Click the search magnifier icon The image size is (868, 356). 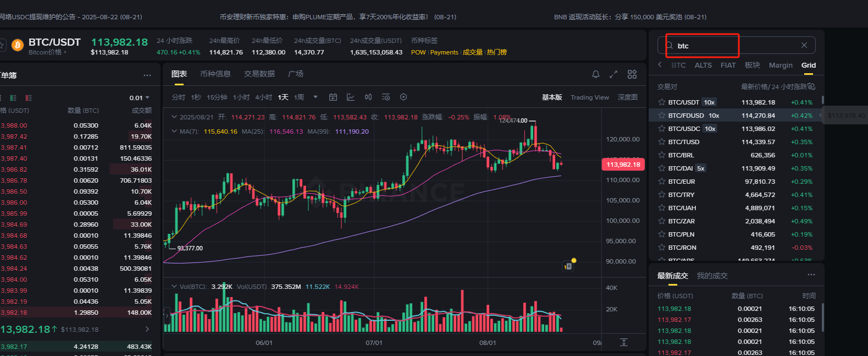[670, 46]
